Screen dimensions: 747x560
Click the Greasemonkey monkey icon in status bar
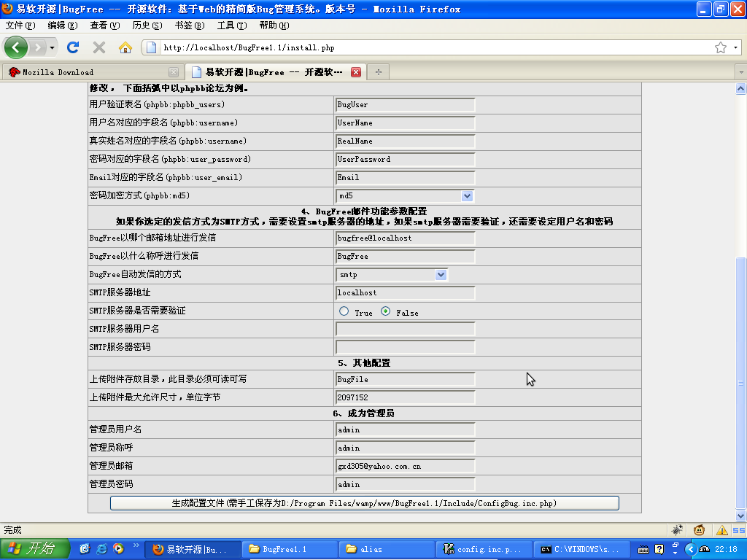(x=700, y=529)
